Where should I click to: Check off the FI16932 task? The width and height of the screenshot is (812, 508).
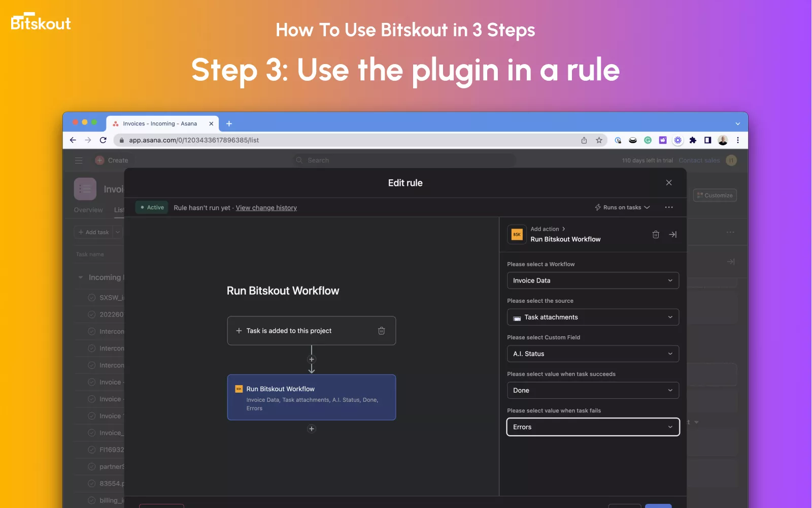click(x=92, y=450)
